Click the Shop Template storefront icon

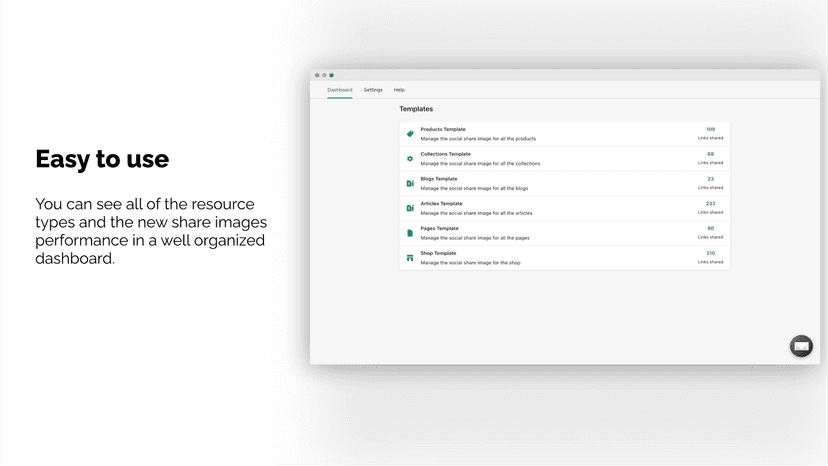[410, 258]
